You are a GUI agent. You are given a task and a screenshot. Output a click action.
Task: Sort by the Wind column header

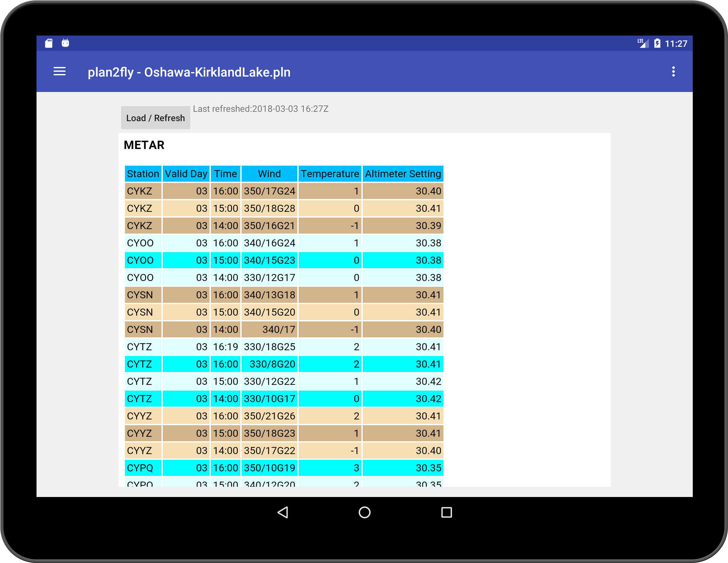tap(269, 174)
